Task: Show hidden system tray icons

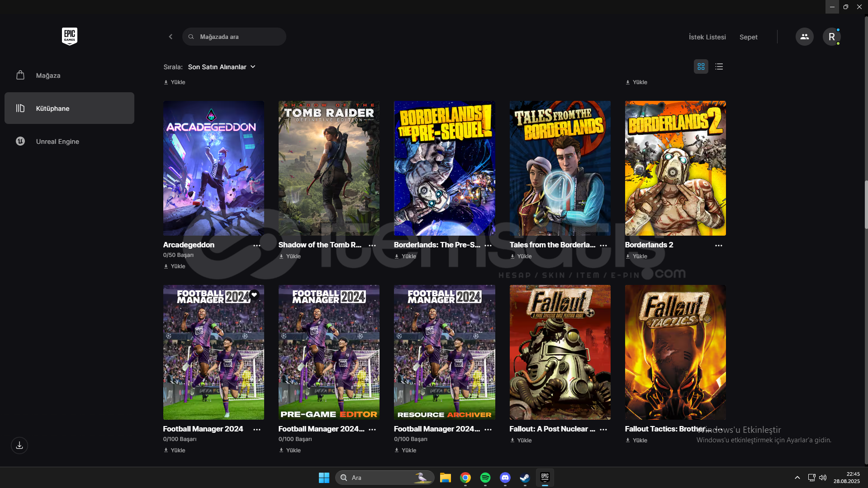Action: [797, 478]
